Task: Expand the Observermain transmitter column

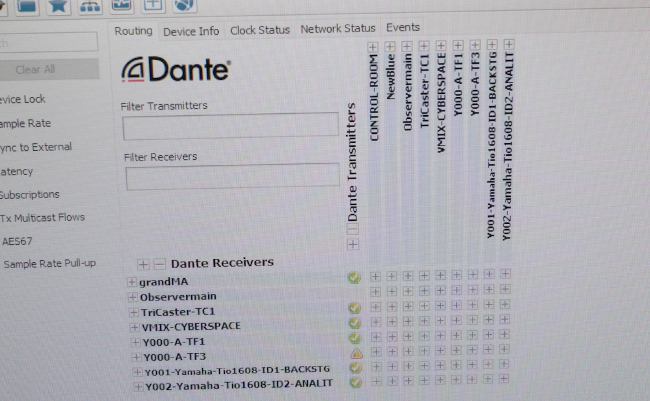Action: click(407, 46)
